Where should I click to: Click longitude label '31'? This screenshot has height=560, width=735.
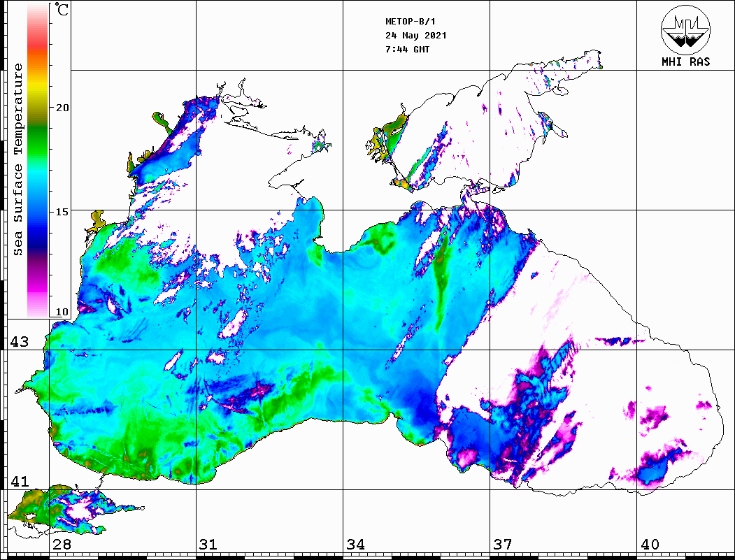point(208,544)
